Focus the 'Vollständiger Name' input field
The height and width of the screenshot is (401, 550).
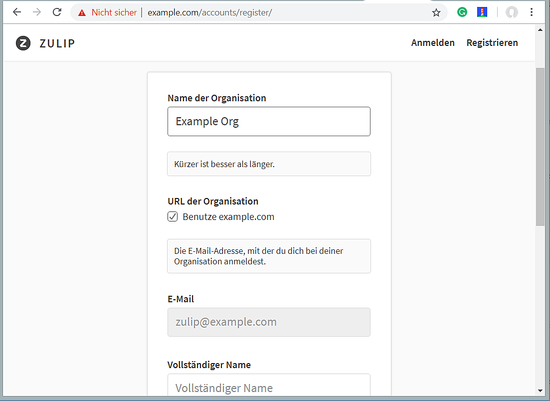(x=269, y=386)
